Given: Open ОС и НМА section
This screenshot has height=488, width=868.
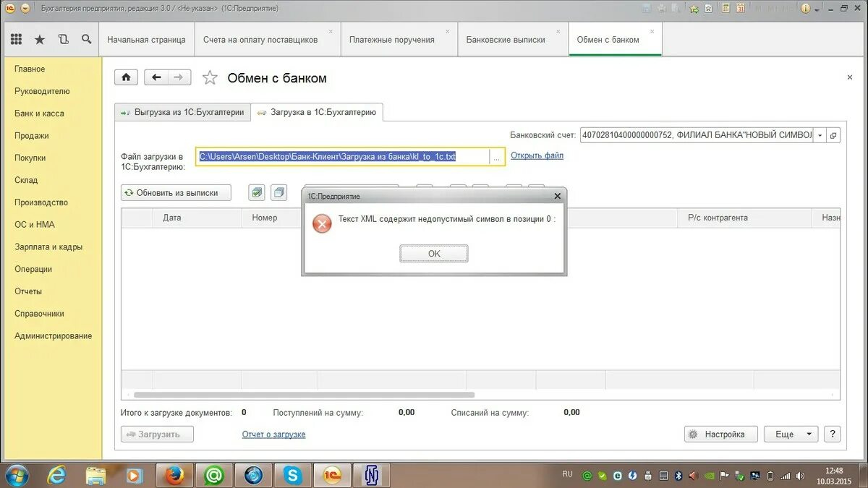Looking at the screenshot, I should pyautogui.click(x=35, y=224).
